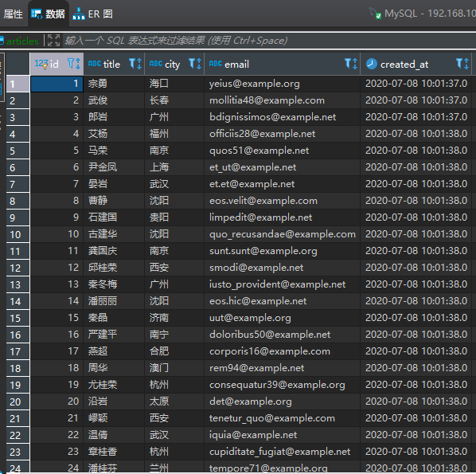476x474 pixels.
Task: Click the filter icon in city column
Action: (192, 64)
